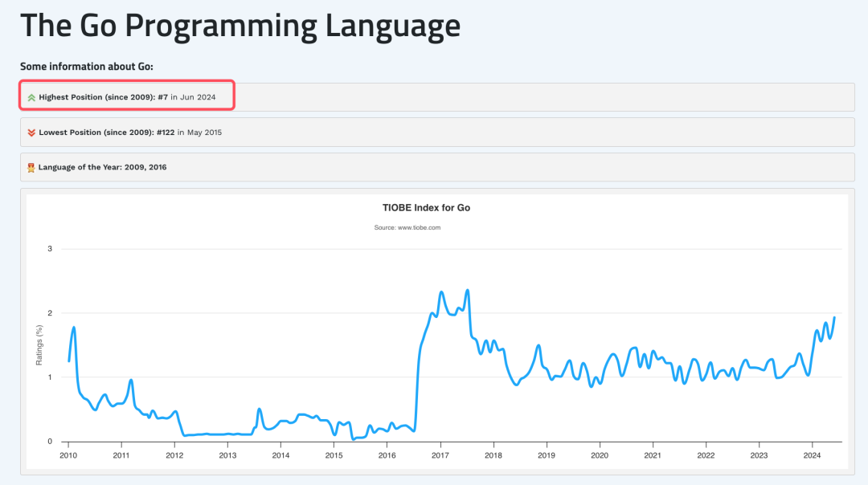Screen dimensions: 868x485
Task: Click the y-axis value 1
Action: [50, 377]
